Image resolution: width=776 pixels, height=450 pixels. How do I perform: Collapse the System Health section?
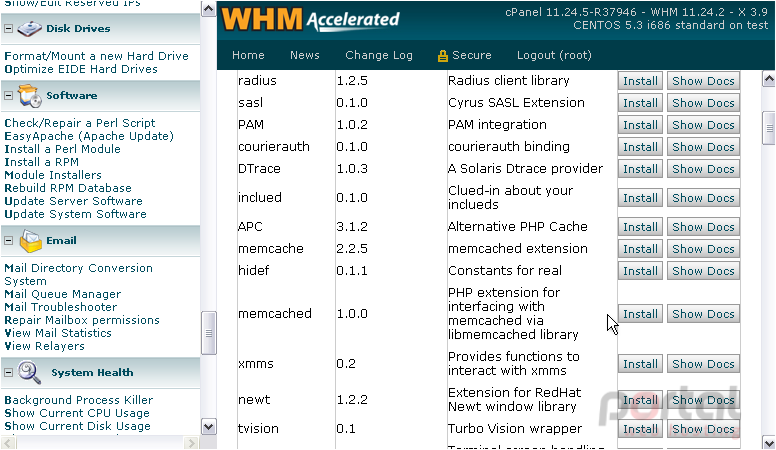point(8,372)
